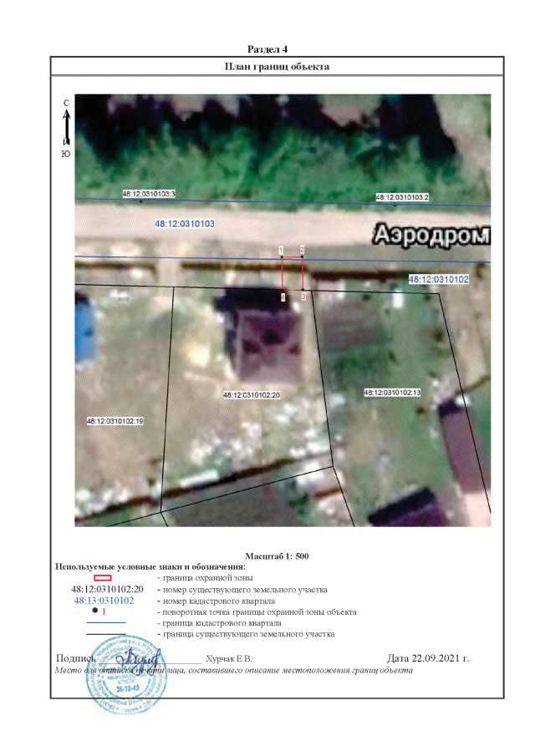Screen dimensions: 535x756
Task: Click the blue line sample in the legend
Action: 105,623
